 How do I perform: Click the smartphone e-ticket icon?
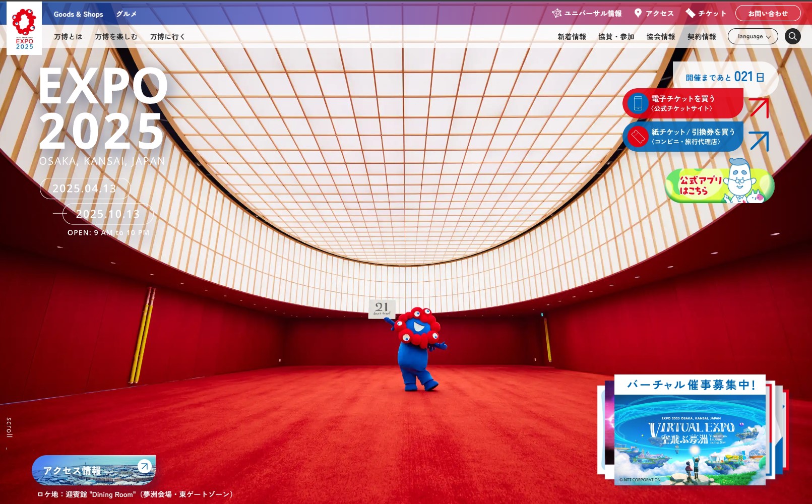(638, 103)
